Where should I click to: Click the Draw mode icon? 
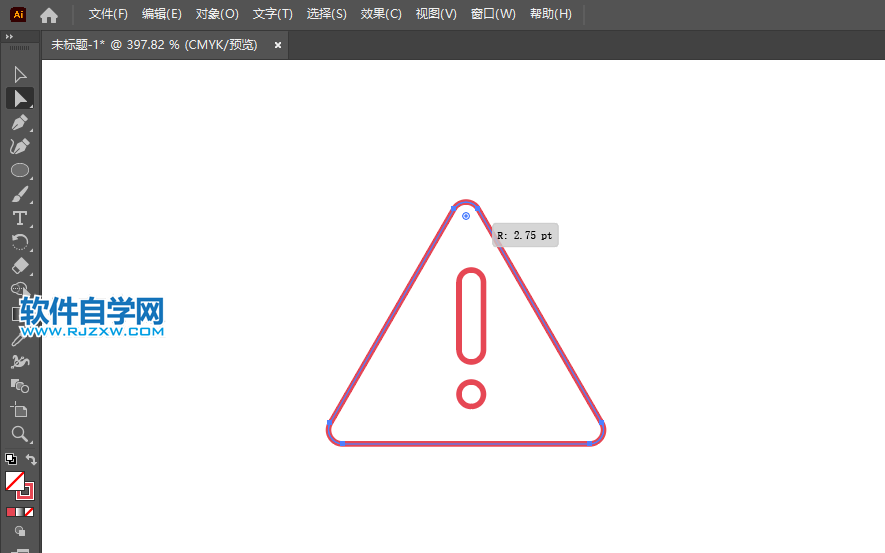20,531
